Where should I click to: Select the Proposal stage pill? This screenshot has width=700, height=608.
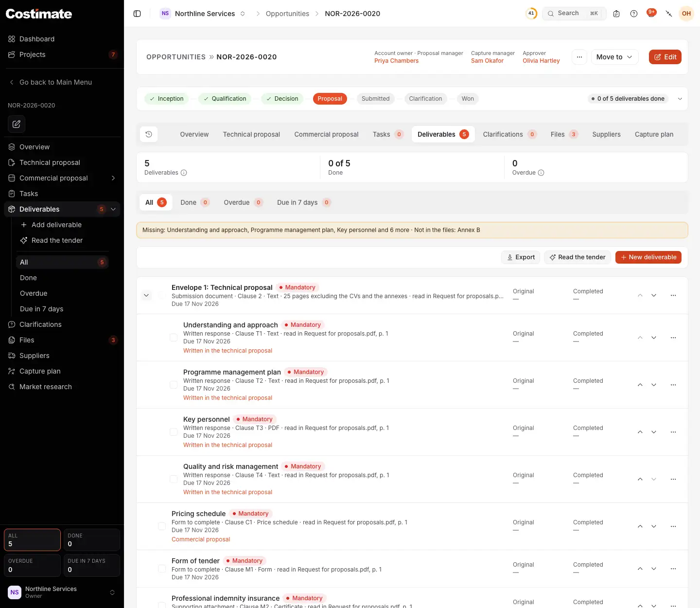330,99
